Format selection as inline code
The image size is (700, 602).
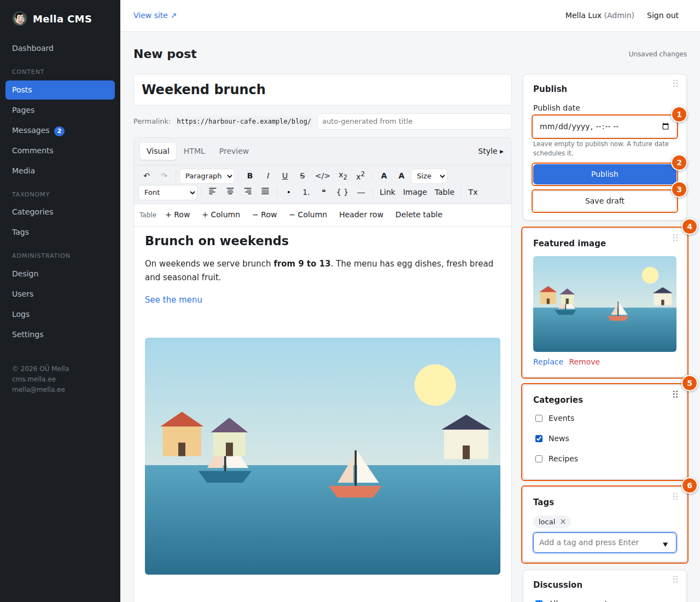pyautogui.click(x=323, y=176)
